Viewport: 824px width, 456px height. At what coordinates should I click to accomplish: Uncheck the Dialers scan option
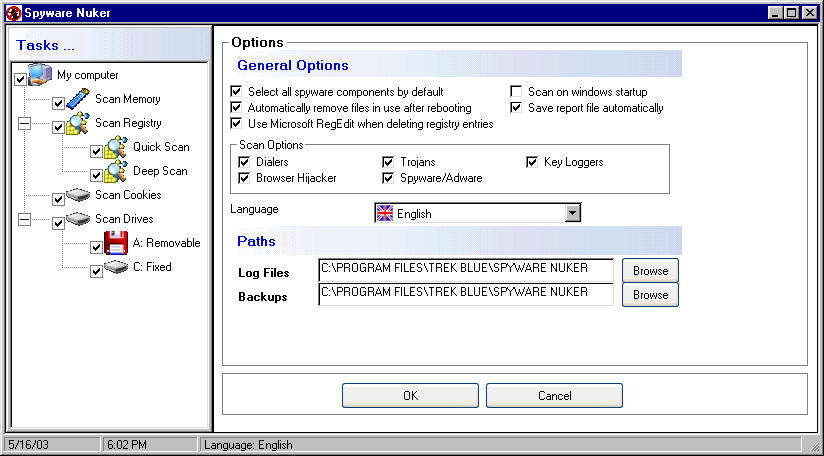tap(244, 162)
